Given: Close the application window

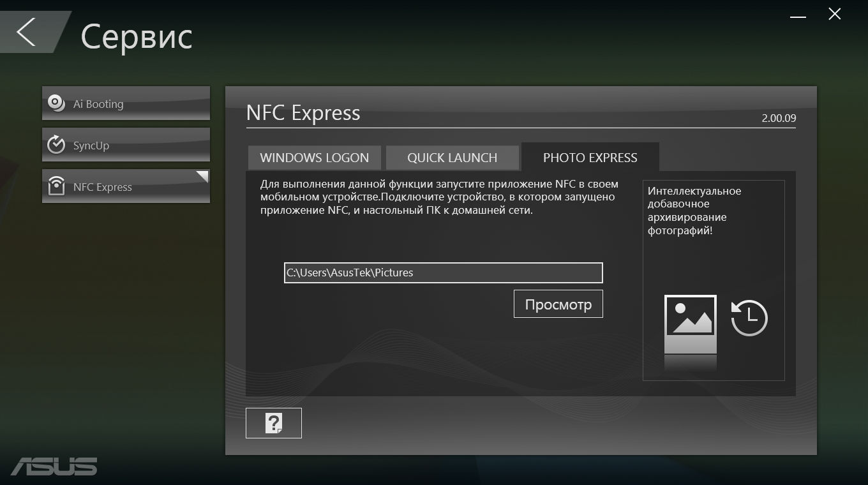Looking at the screenshot, I should click(x=835, y=14).
